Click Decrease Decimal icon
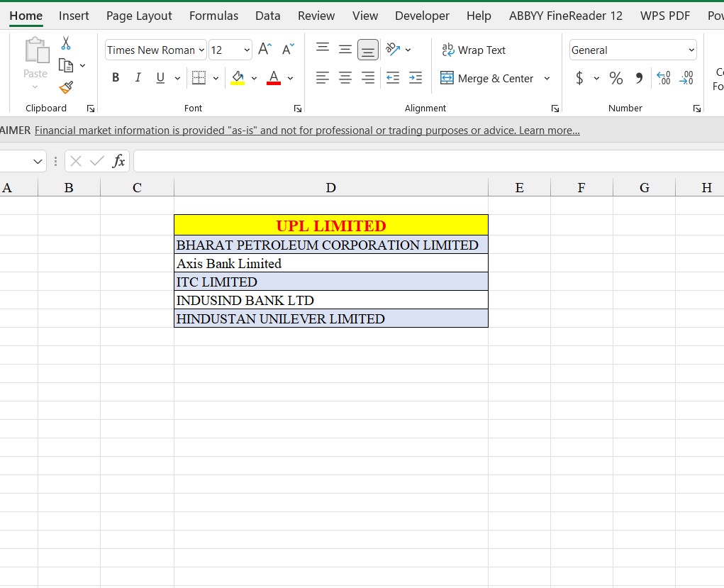724x588 pixels. click(x=686, y=77)
